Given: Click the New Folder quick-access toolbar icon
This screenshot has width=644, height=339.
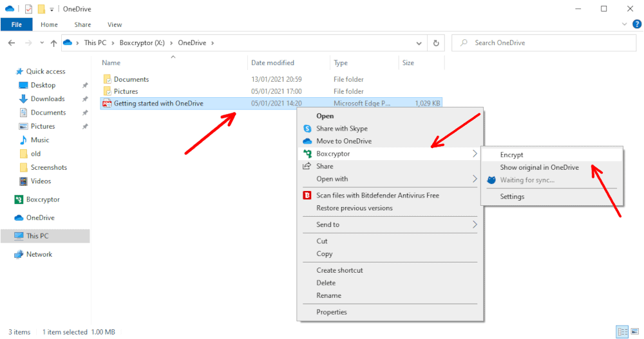Looking at the screenshot, I should click(41, 8).
